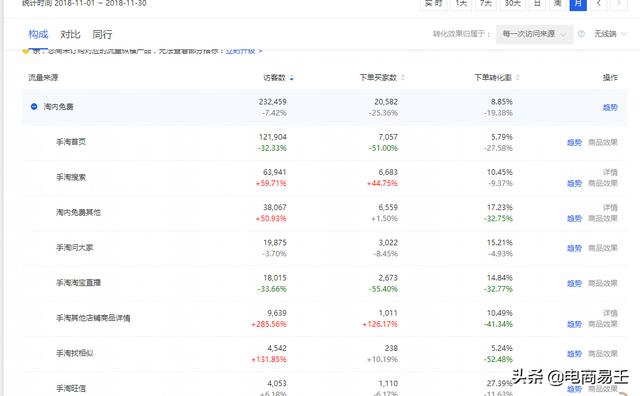This screenshot has width=640, height=396.
Task: Open 商品效果 for 手淘其他店铺商品详情 row
Action: pyautogui.click(x=603, y=324)
